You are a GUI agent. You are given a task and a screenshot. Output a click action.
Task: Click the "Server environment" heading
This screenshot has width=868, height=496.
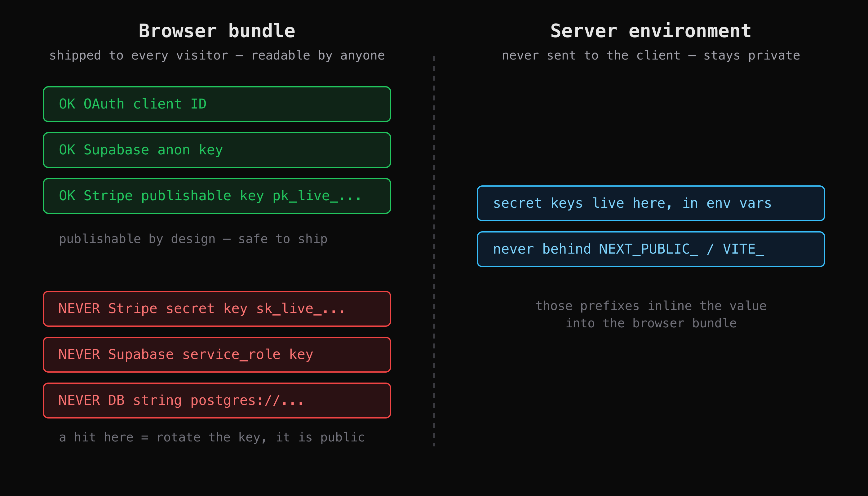pos(651,31)
